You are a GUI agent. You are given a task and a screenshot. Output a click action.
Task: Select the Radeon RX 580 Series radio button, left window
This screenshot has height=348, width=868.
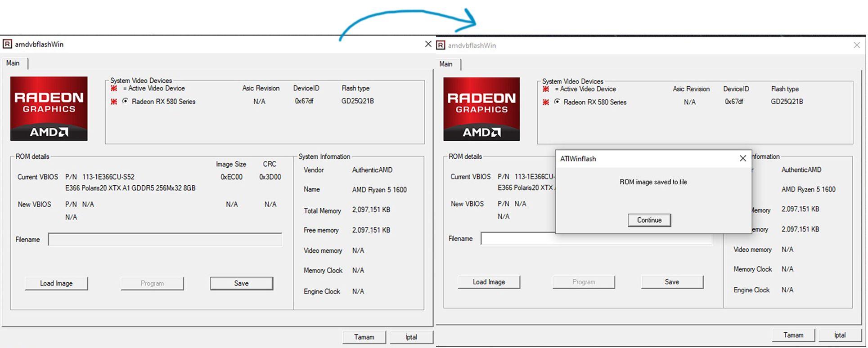tap(125, 101)
